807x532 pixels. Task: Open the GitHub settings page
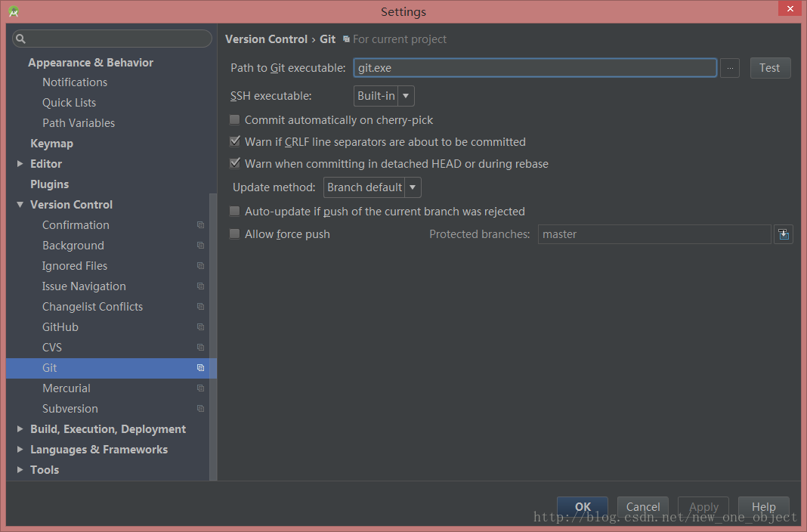pyautogui.click(x=60, y=326)
